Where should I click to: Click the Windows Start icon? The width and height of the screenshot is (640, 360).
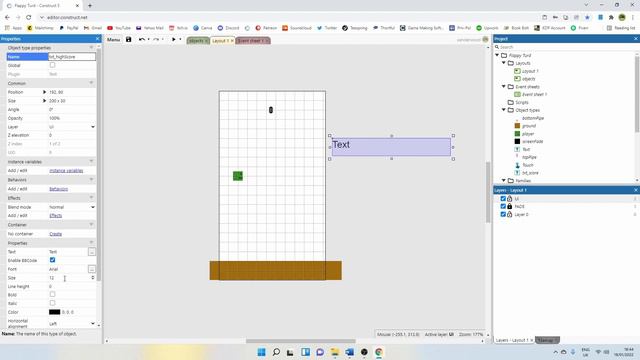(262, 352)
